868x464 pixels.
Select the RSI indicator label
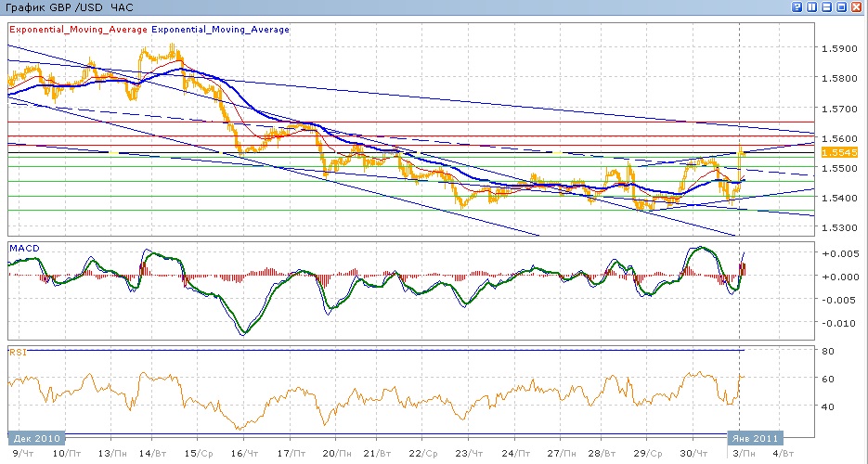pyautogui.click(x=18, y=352)
